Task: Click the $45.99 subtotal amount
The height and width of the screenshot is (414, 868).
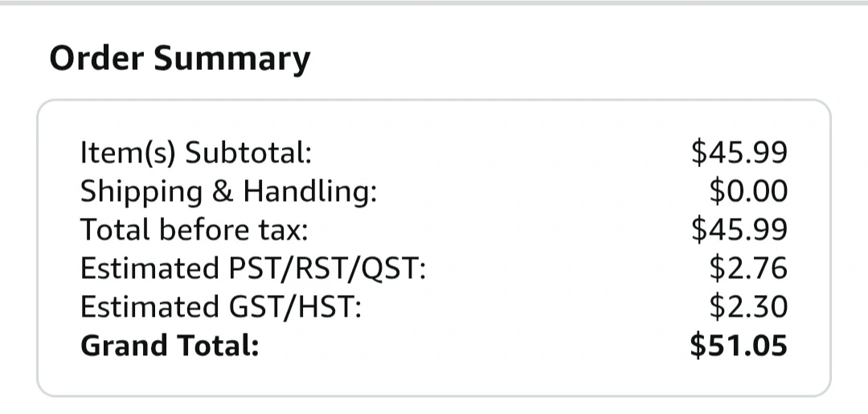Action: point(739,152)
